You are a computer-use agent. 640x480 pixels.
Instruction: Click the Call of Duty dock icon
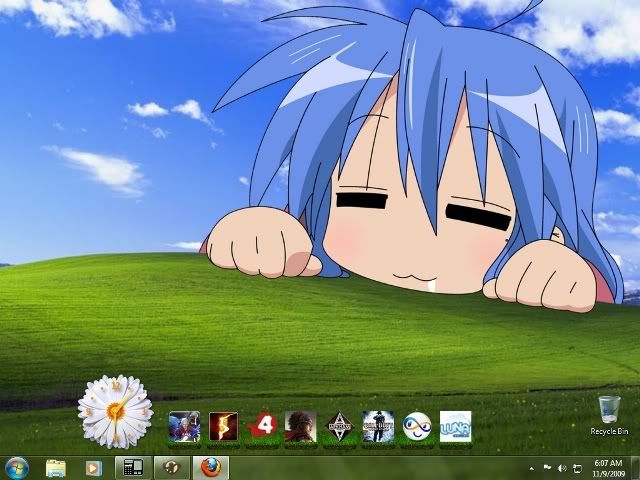click(x=378, y=426)
